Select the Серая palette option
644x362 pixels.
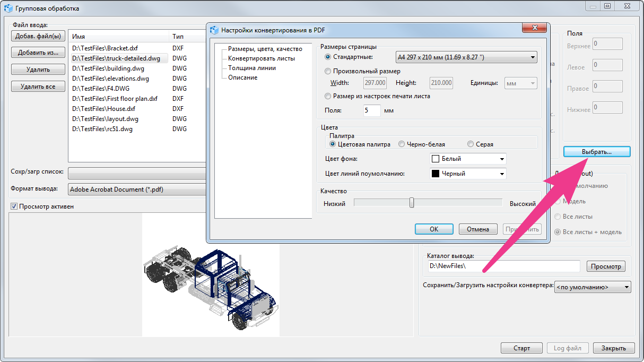(x=471, y=144)
